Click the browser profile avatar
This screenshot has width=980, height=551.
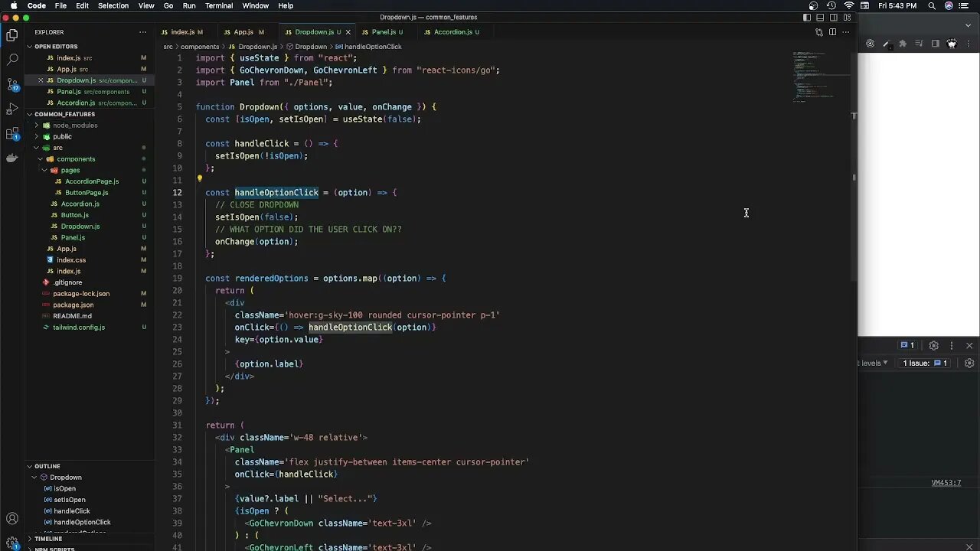coord(952,44)
